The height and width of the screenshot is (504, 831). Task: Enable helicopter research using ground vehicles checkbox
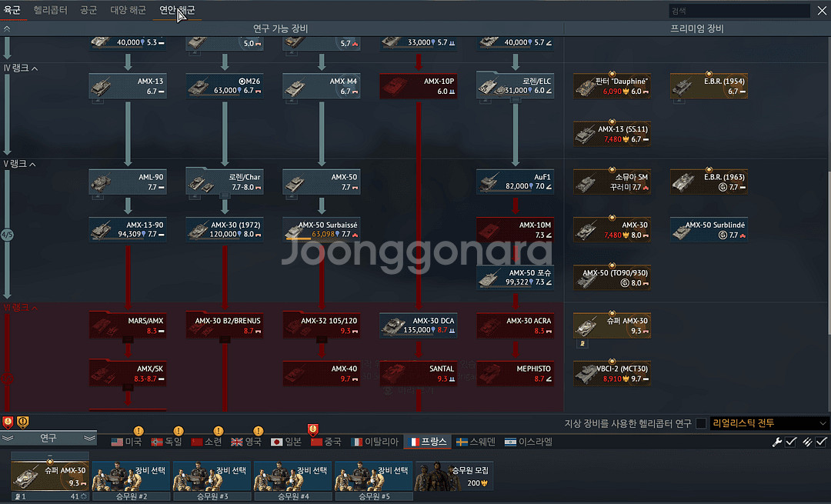[x=701, y=423]
